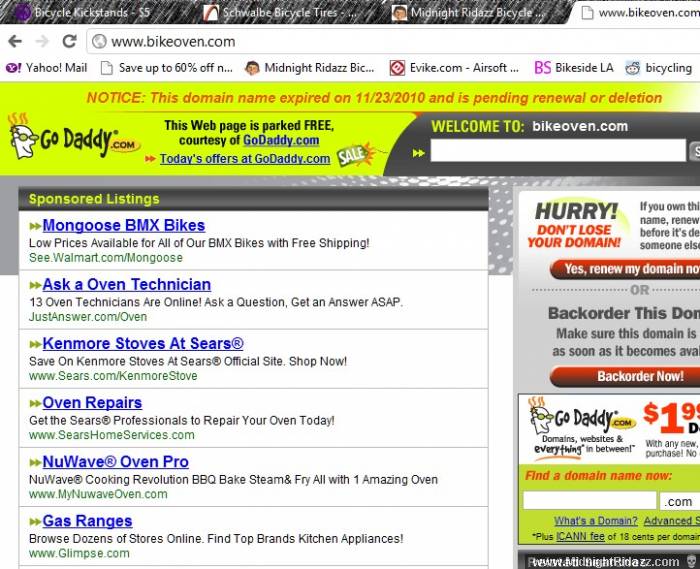Open the Gas Ranges listing
The height and width of the screenshot is (569, 700).
click(x=88, y=521)
